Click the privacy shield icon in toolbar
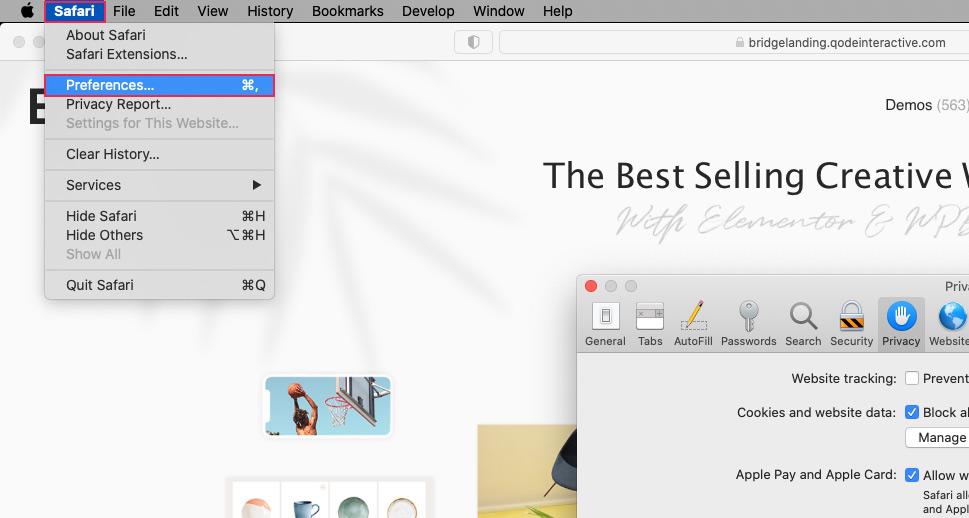This screenshot has height=518, width=969. click(473, 42)
